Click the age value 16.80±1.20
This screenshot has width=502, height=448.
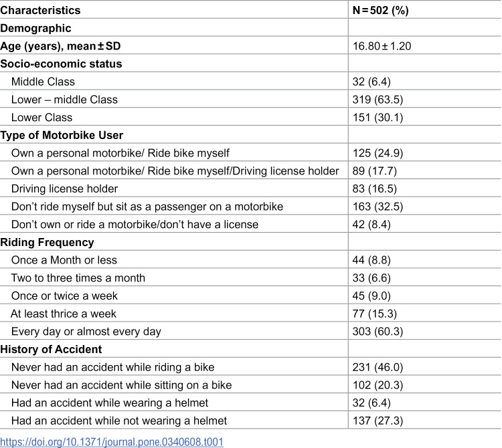point(382,46)
